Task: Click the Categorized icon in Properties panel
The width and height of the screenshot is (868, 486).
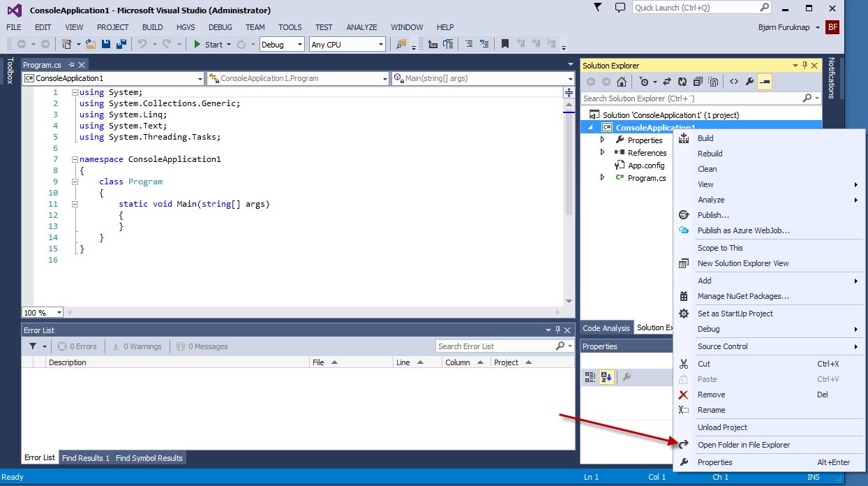Action: pyautogui.click(x=590, y=377)
